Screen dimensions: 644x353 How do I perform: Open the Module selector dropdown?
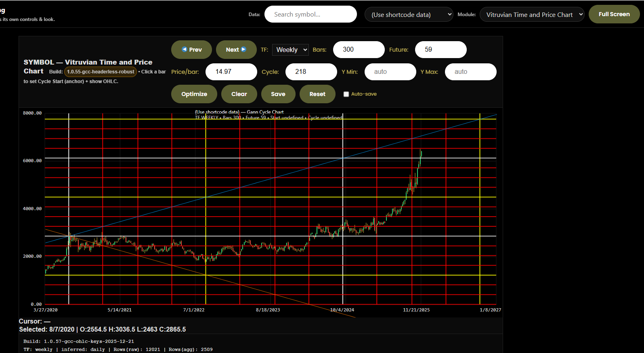[532, 15]
